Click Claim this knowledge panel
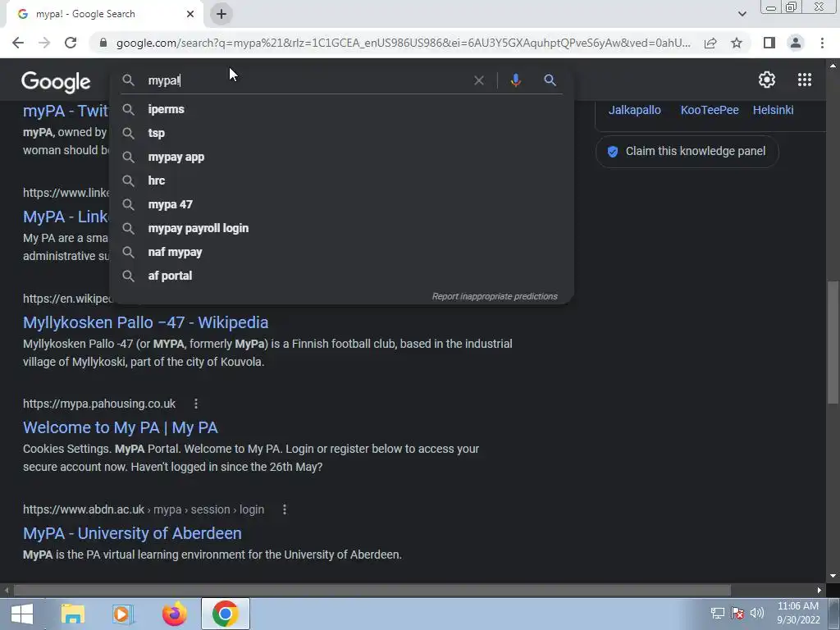The width and height of the screenshot is (840, 630). coord(687,151)
